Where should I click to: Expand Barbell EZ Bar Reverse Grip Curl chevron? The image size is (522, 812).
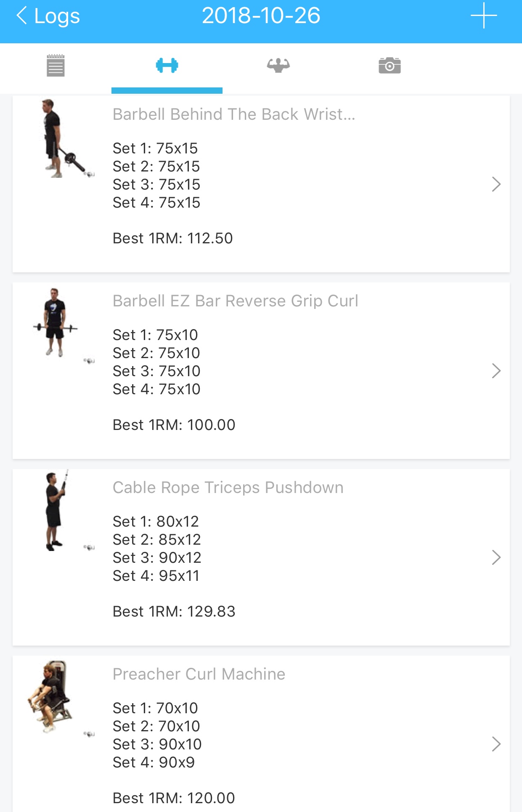pyautogui.click(x=496, y=371)
